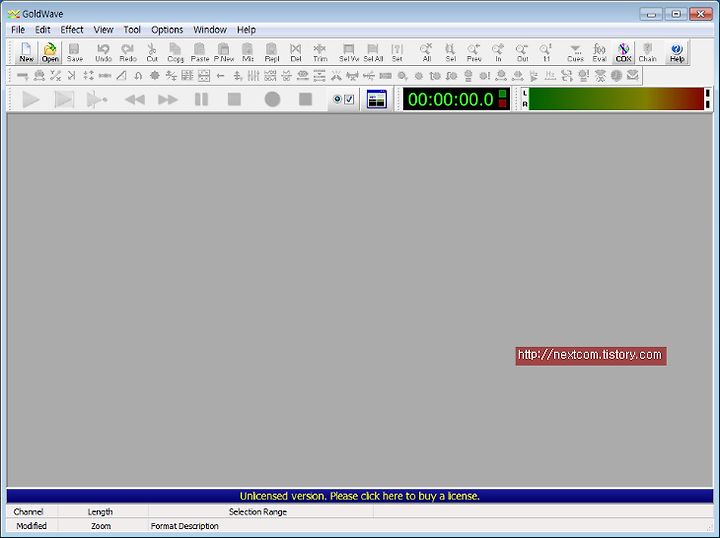The image size is (720, 538).
Task: Click the Del delete icon
Action: 296,52
